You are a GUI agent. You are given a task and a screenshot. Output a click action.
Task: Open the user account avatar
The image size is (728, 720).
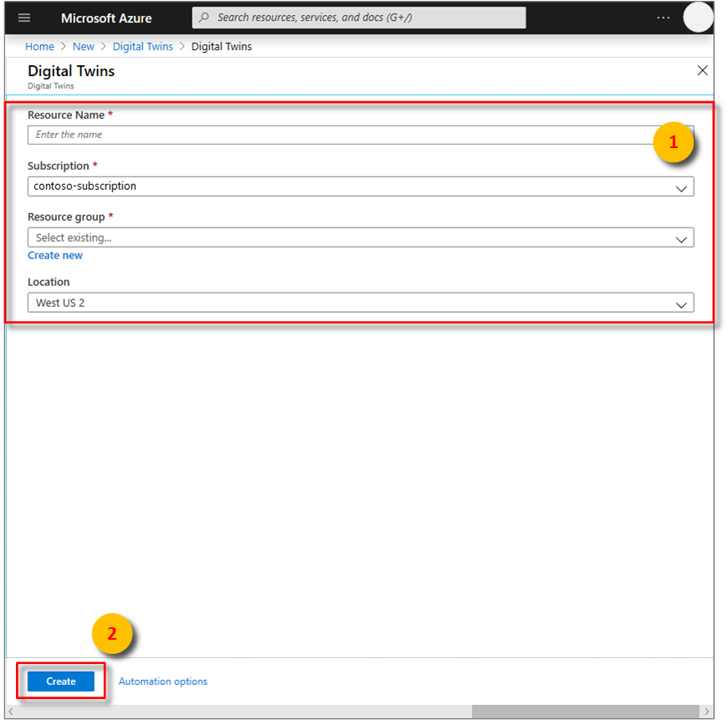[x=698, y=18]
